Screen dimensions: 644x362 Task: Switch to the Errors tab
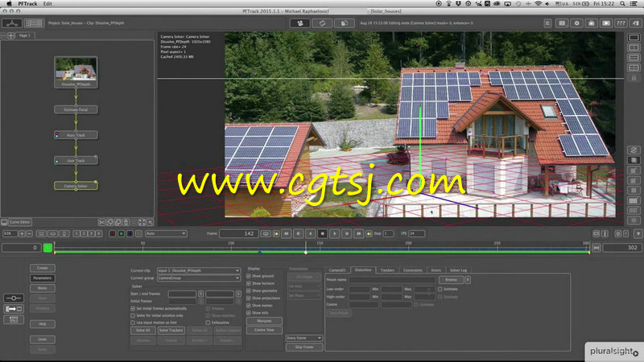pos(436,270)
